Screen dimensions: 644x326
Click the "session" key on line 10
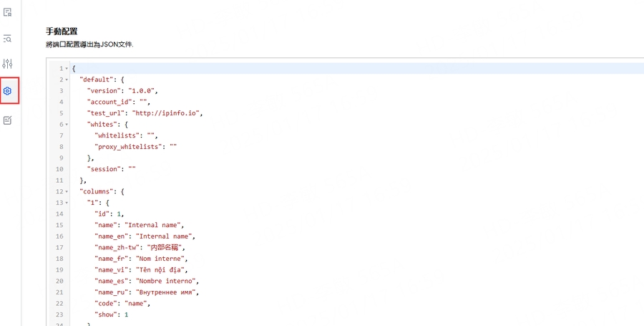click(103, 169)
